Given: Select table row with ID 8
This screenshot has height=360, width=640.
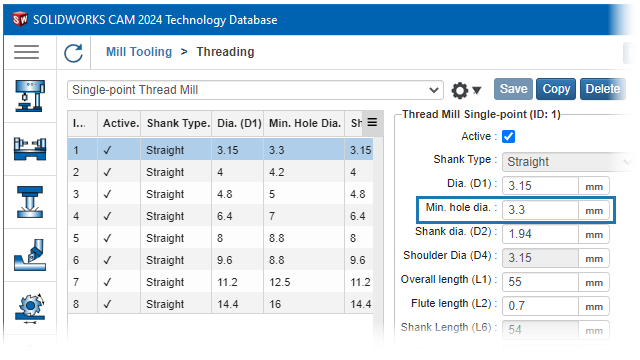Looking at the screenshot, I should coord(220,304).
